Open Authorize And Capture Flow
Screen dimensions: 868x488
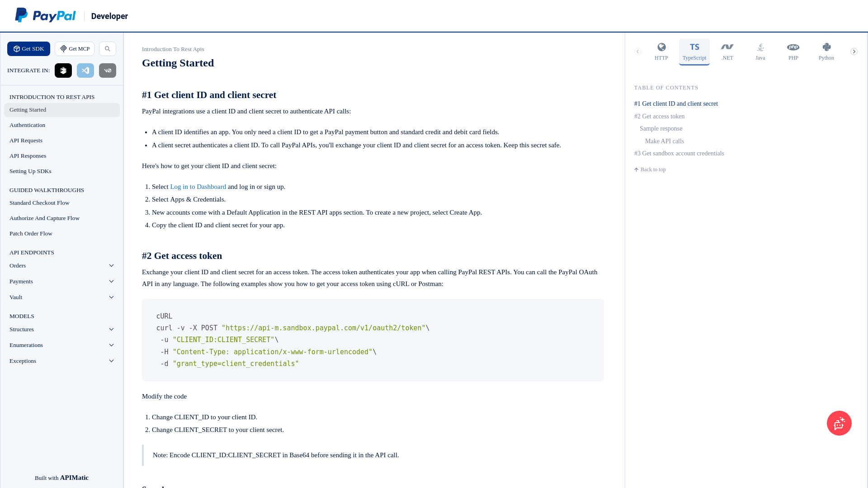[x=62, y=218]
